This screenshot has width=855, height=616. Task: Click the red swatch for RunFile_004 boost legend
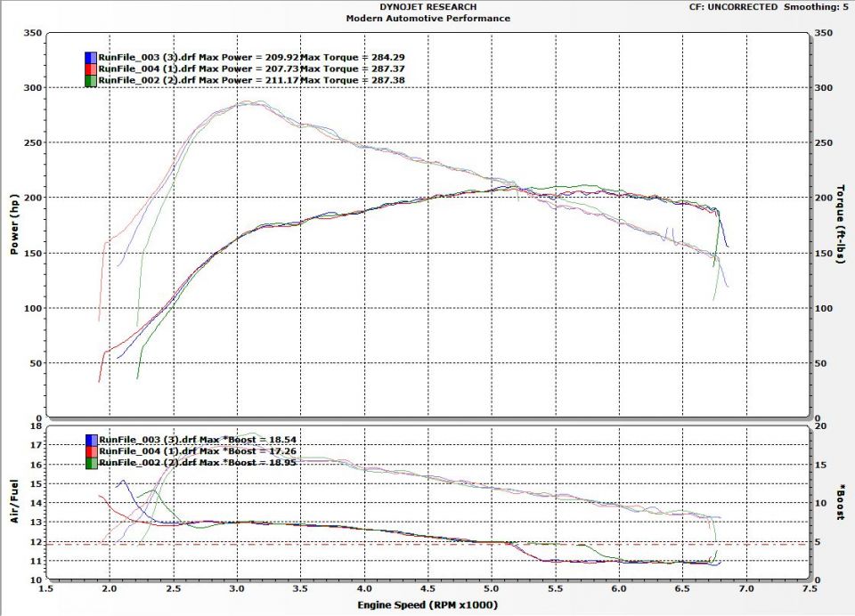[x=92, y=451]
